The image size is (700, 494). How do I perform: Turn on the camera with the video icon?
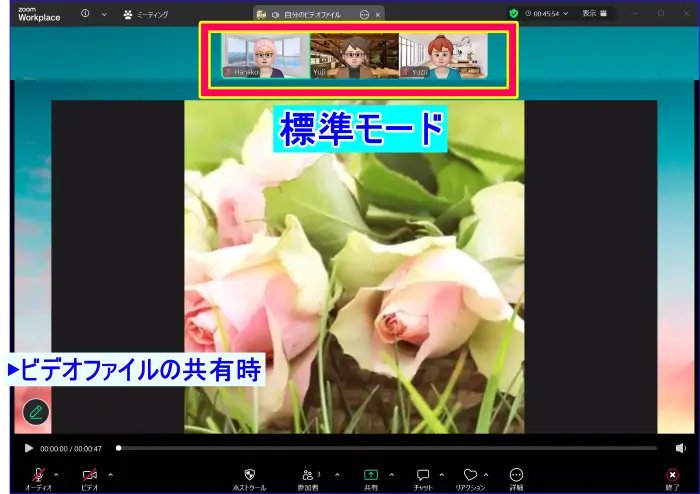tap(90, 474)
